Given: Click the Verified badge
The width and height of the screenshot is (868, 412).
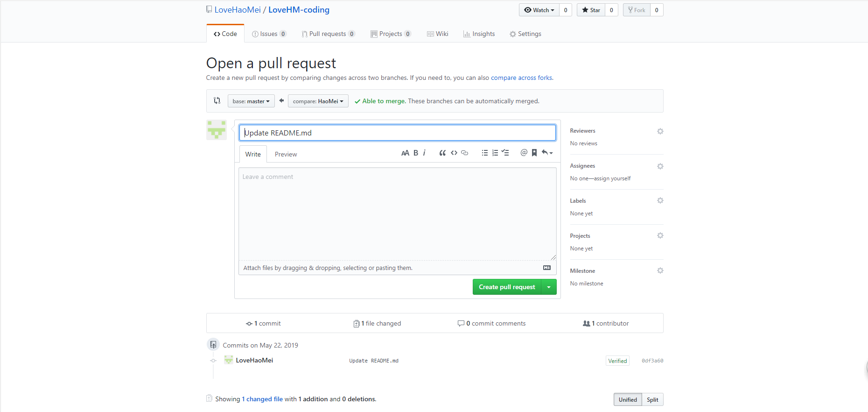Looking at the screenshot, I should click(x=617, y=361).
